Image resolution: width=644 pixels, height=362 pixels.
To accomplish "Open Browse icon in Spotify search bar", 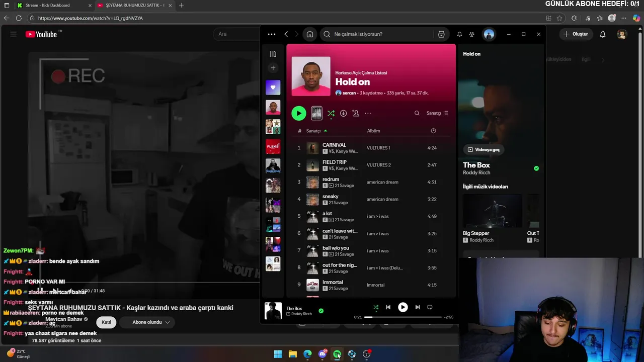I will pos(441,34).
